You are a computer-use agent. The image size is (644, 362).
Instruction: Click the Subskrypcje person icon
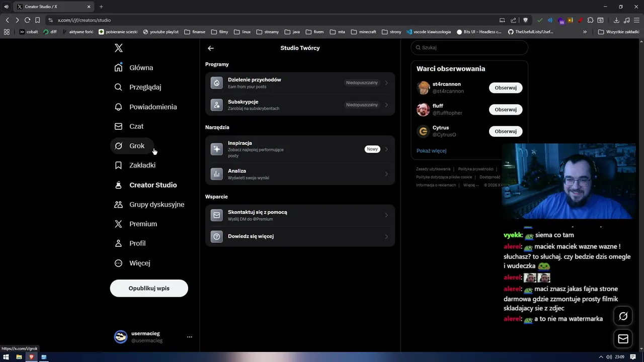point(216,105)
